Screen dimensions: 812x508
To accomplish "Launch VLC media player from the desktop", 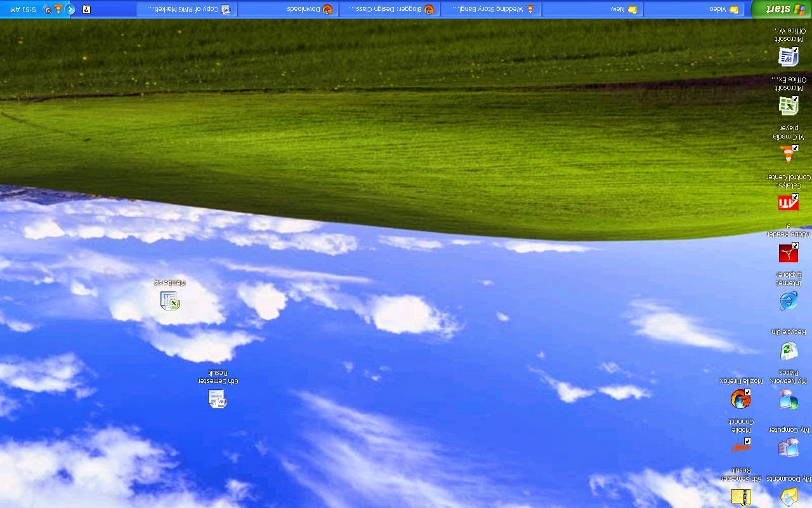I will 787,152.
